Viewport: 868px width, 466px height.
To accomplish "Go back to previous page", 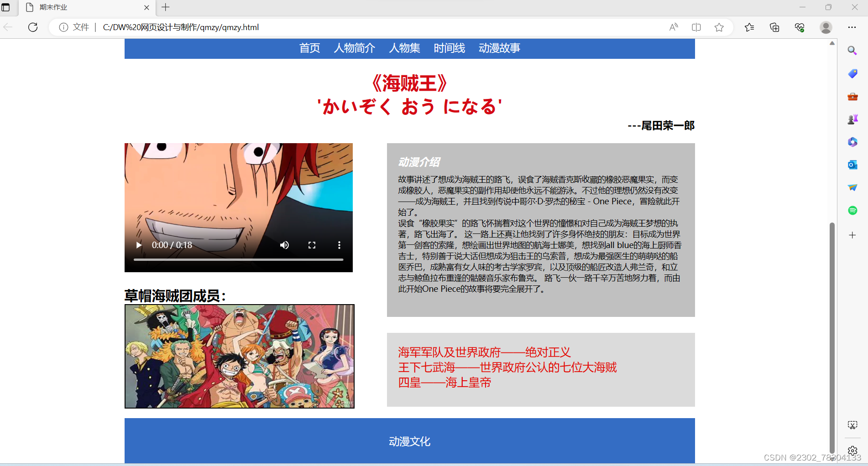I will [x=8, y=27].
